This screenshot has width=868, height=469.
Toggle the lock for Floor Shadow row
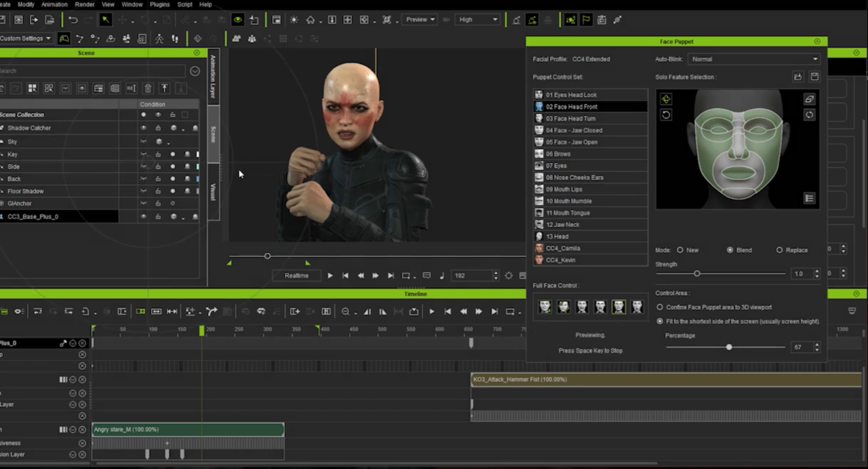coord(158,191)
